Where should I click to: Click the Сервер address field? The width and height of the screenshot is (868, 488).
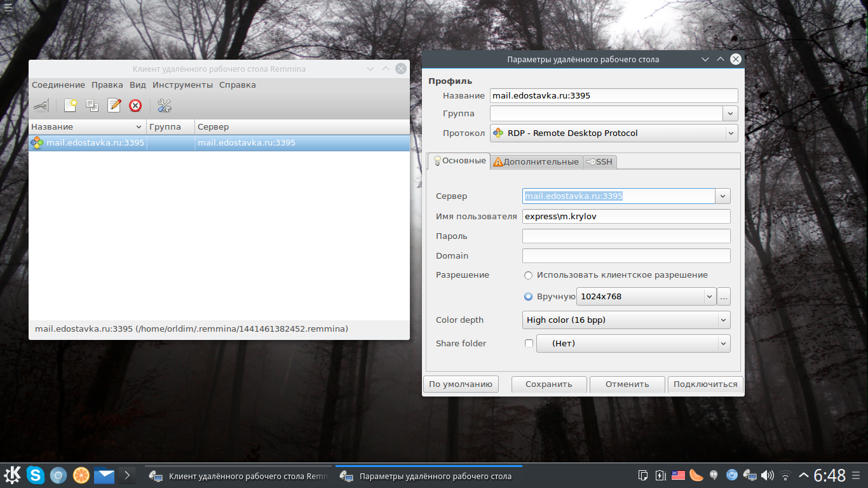[x=619, y=196]
